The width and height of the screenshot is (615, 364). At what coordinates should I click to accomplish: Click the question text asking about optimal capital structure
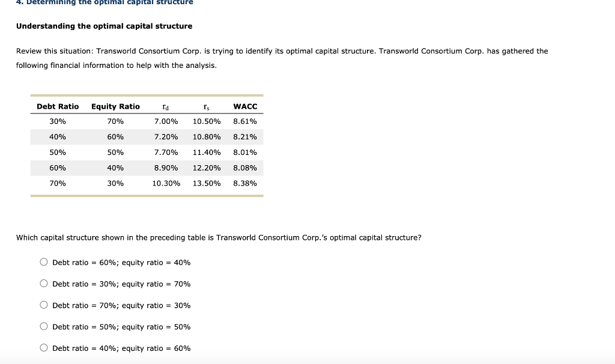(219, 237)
